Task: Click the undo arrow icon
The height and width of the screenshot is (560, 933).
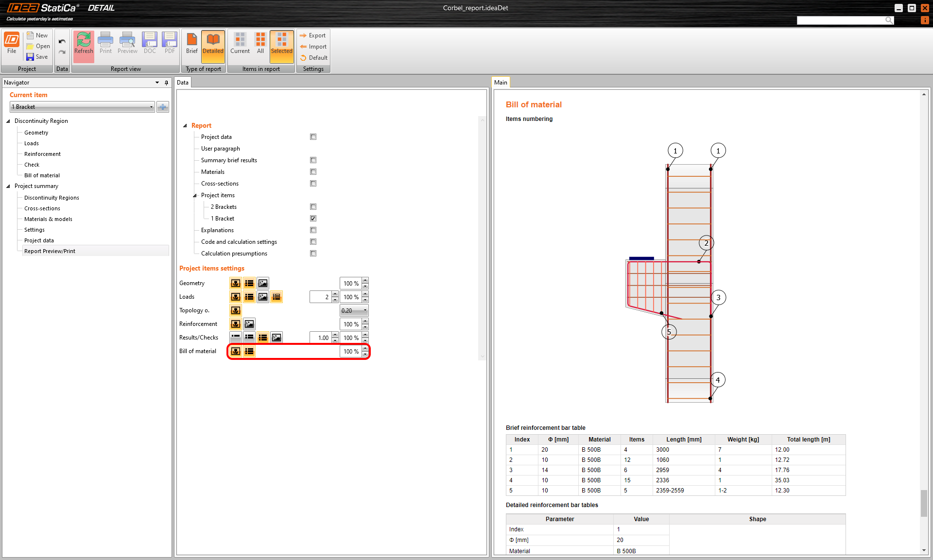Action: coord(62,41)
